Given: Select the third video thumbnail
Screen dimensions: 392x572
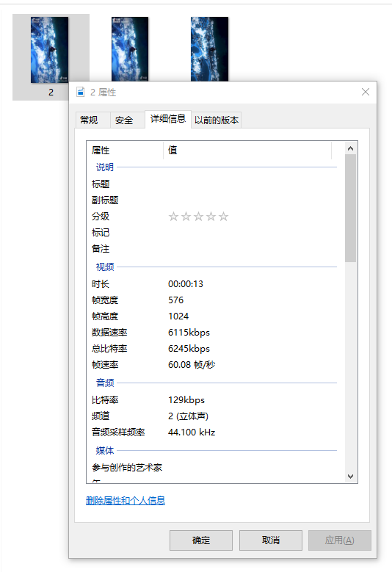Looking at the screenshot, I should (209, 49).
